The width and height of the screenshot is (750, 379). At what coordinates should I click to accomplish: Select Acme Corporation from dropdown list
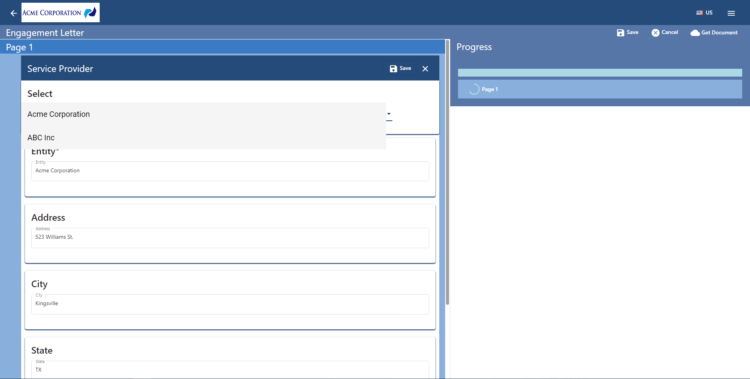[x=203, y=114]
